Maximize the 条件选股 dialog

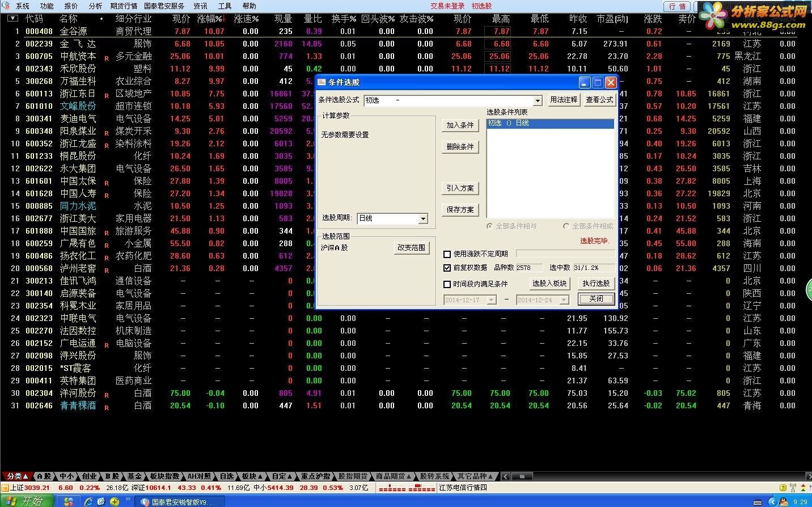click(598, 82)
